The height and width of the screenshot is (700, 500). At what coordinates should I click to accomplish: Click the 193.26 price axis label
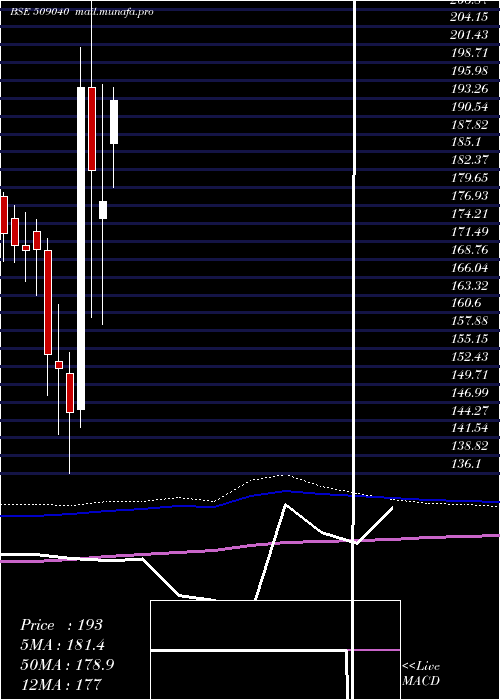tap(469, 88)
